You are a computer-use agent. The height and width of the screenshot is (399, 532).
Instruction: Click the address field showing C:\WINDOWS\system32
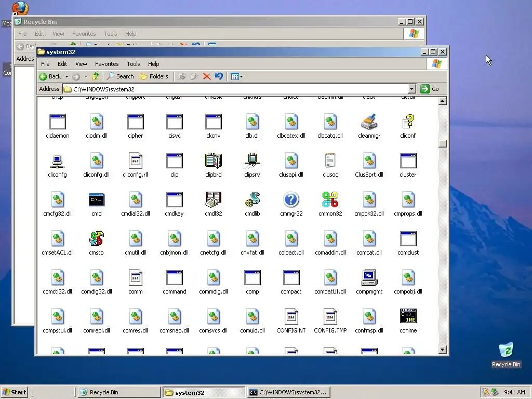[235, 89]
